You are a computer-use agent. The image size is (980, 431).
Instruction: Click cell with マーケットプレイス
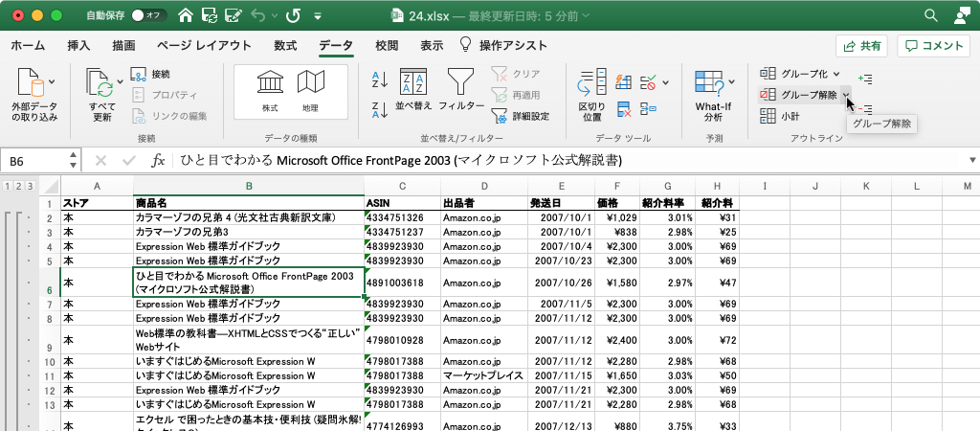click(483, 375)
